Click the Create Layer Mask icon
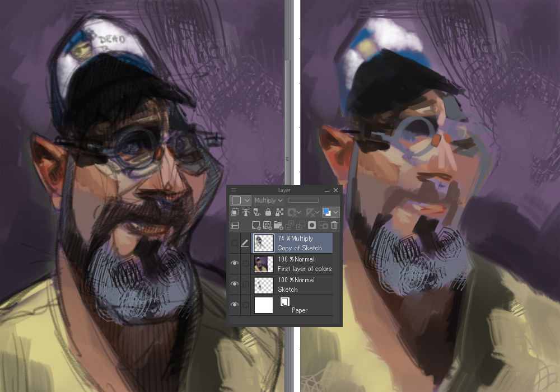 click(312, 226)
